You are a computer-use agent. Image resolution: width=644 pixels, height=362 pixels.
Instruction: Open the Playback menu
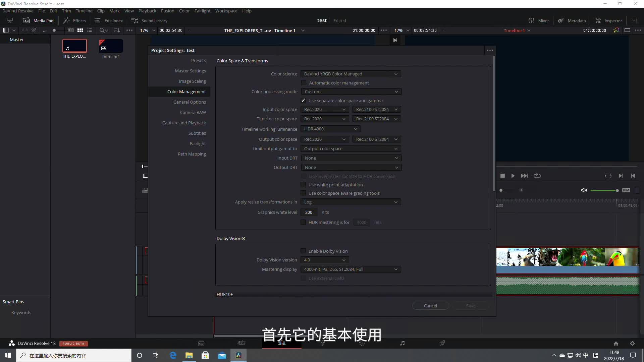[147, 11]
